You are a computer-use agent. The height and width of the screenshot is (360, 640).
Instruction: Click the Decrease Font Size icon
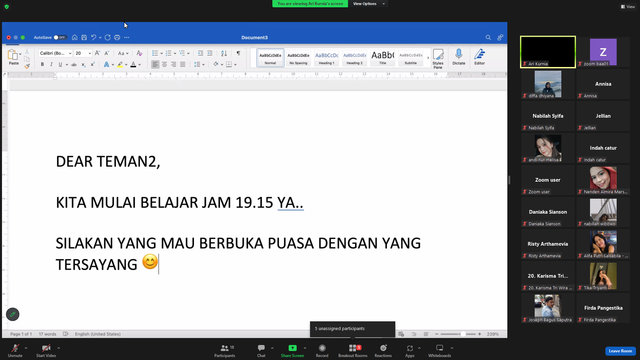click(107, 53)
